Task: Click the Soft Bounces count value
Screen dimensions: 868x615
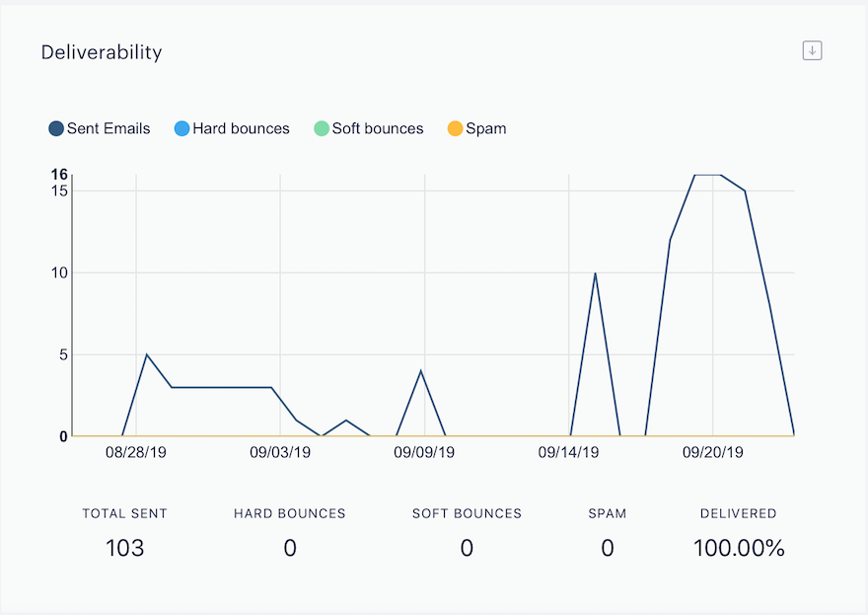Action: pyautogui.click(x=467, y=549)
